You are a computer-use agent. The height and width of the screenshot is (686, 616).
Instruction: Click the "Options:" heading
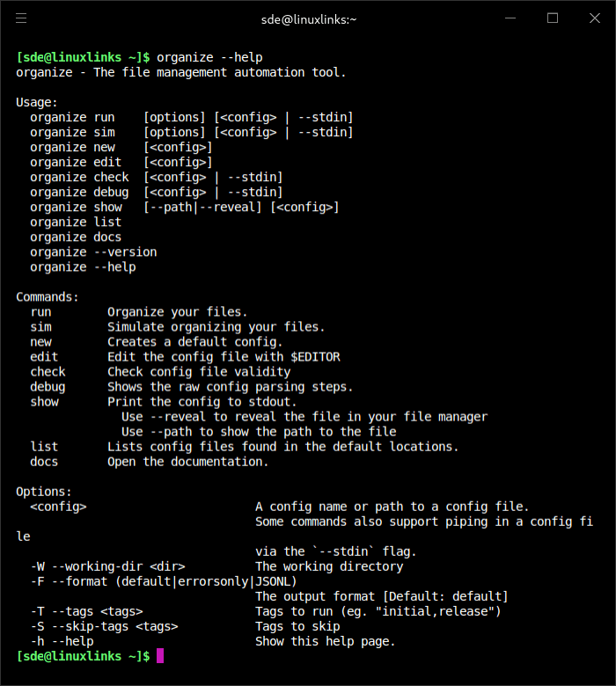point(44,492)
